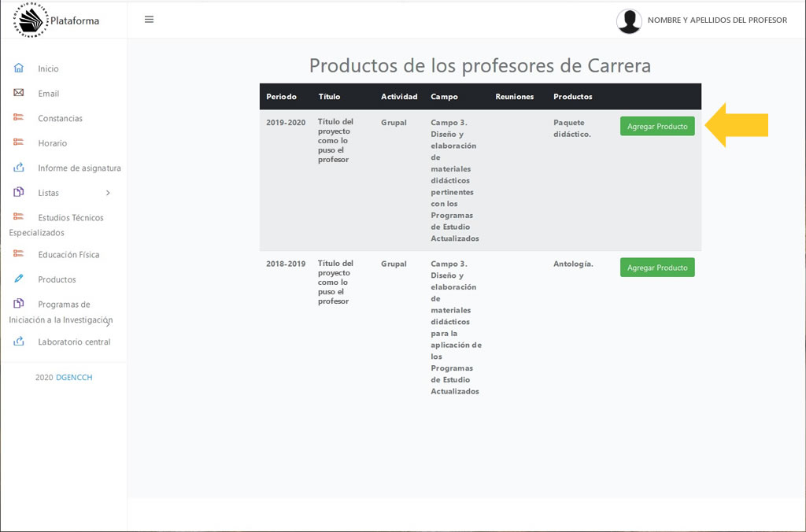Click the Programas de Iniciación documents icon

pos(19,303)
